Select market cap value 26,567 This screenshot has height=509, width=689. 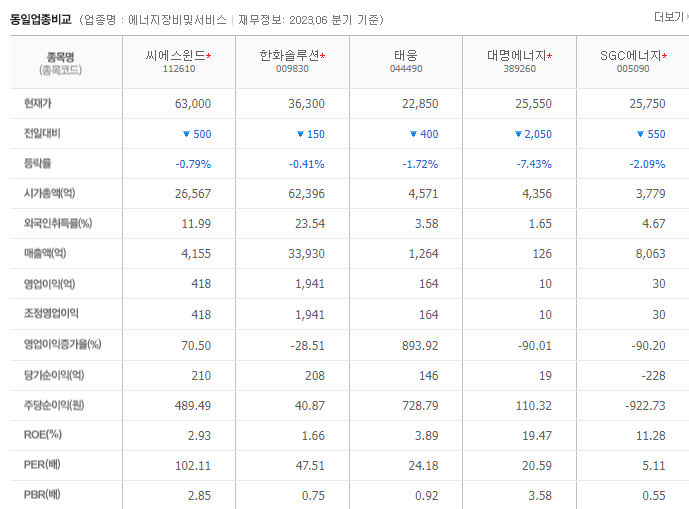click(193, 194)
